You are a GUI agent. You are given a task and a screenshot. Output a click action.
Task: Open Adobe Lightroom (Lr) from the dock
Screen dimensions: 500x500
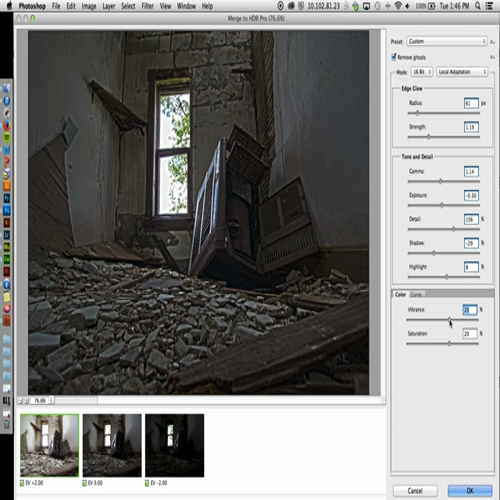[x=6, y=235]
